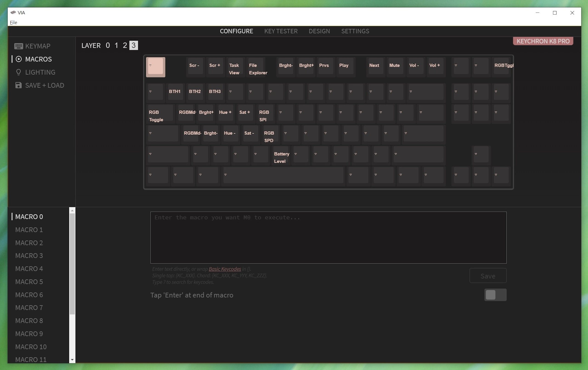Select the BTH2 Bluetooth key
588x370 pixels.
tap(196, 93)
